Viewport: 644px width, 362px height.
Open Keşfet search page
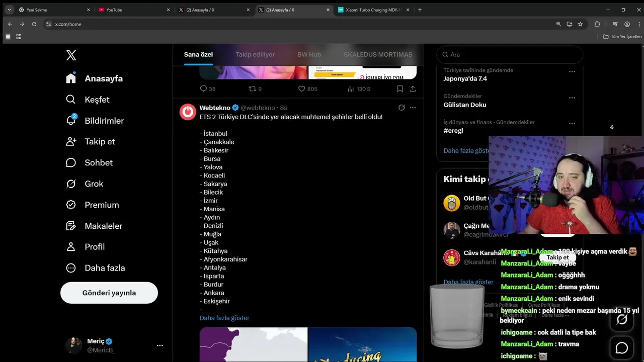tap(88, 100)
